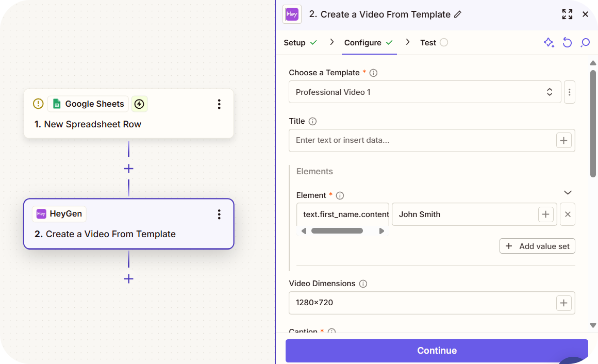The image size is (598, 364).
Task: Click Add value set button
Action: point(537,246)
